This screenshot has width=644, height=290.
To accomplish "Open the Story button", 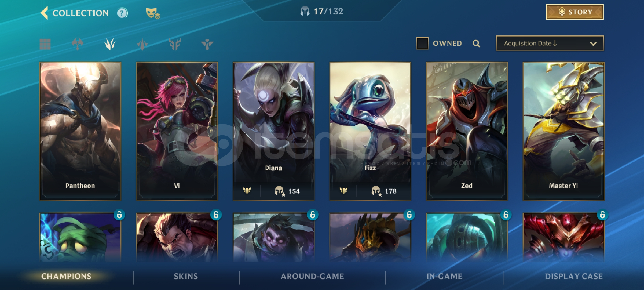I will [575, 12].
